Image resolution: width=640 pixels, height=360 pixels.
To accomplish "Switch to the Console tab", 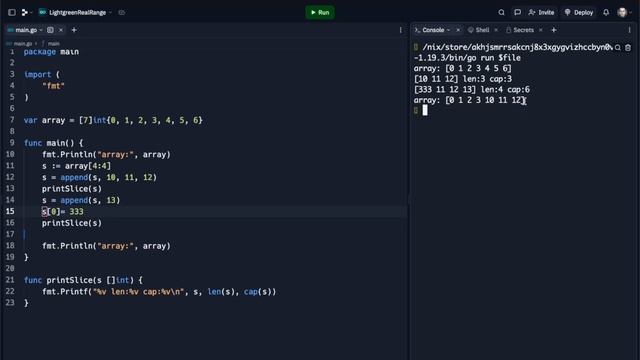I will coord(433,30).
